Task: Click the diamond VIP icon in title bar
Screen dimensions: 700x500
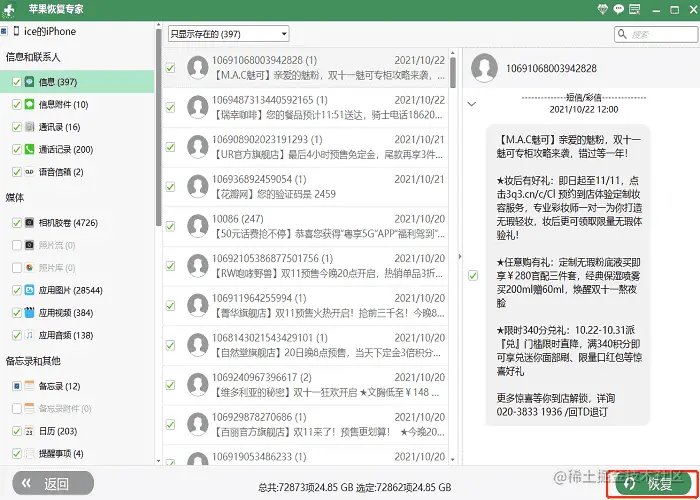Action: [x=603, y=9]
